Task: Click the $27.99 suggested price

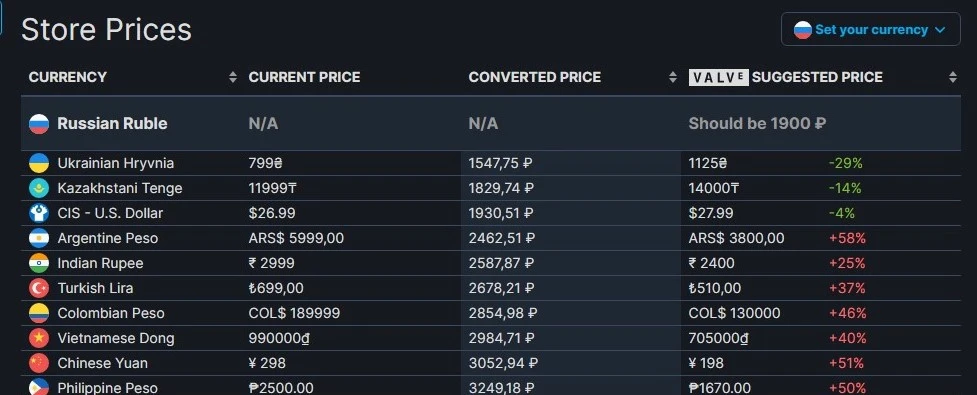Action: [711, 213]
